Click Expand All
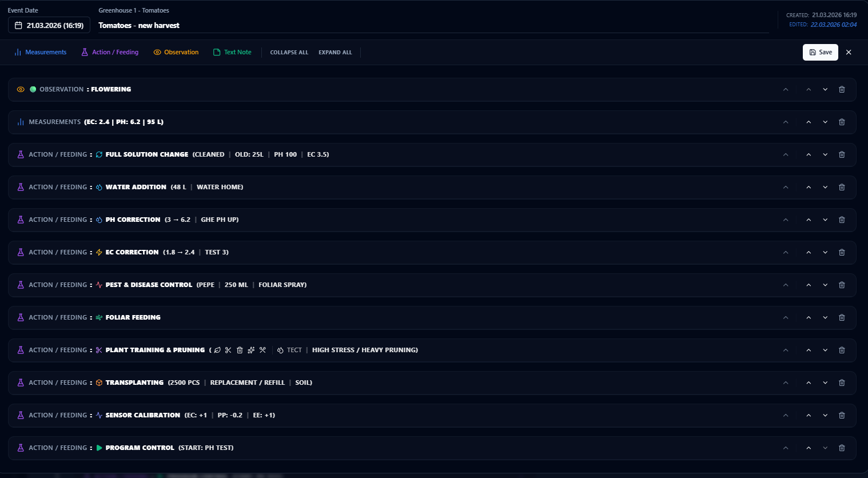This screenshot has height=478, width=868. tap(335, 52)
